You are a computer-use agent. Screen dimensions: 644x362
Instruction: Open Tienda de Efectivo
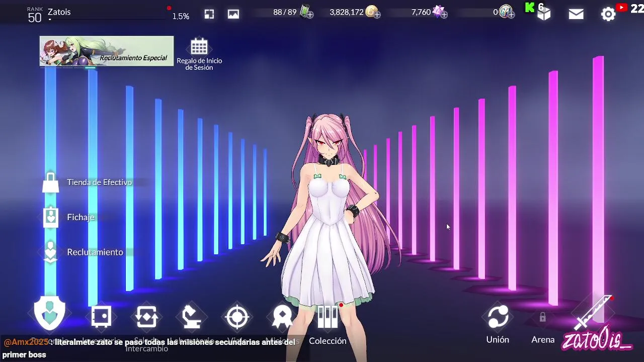tap(89, 182)
